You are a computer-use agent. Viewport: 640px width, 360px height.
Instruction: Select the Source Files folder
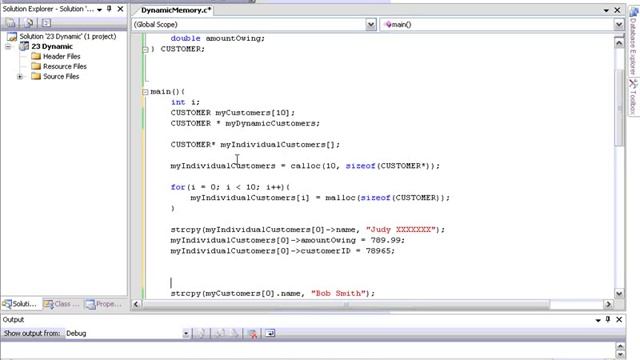click(61, 76)
